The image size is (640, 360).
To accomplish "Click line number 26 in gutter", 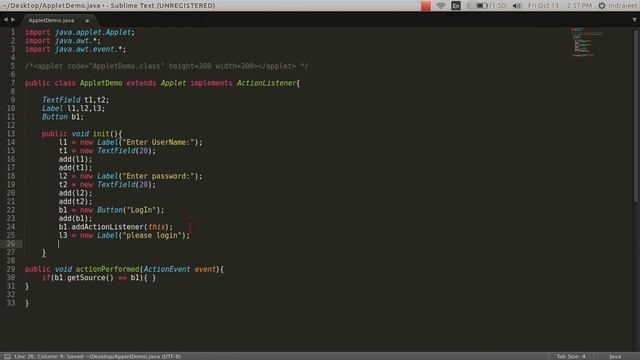I will 11,244.
